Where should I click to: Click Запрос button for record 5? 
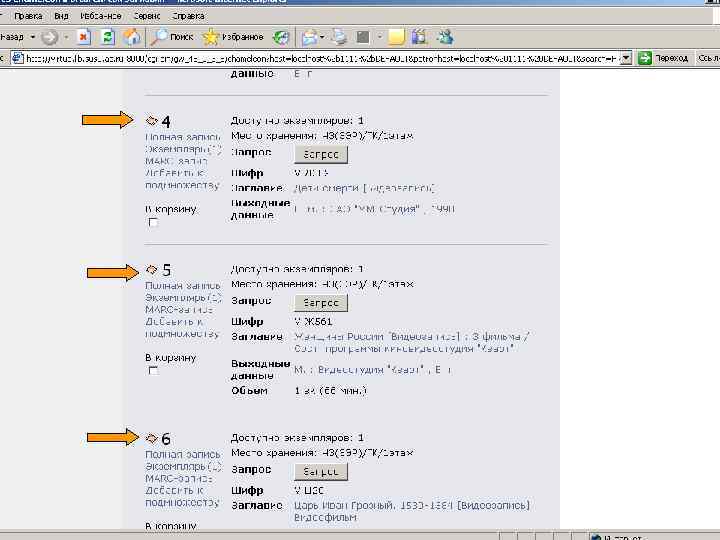321,303
